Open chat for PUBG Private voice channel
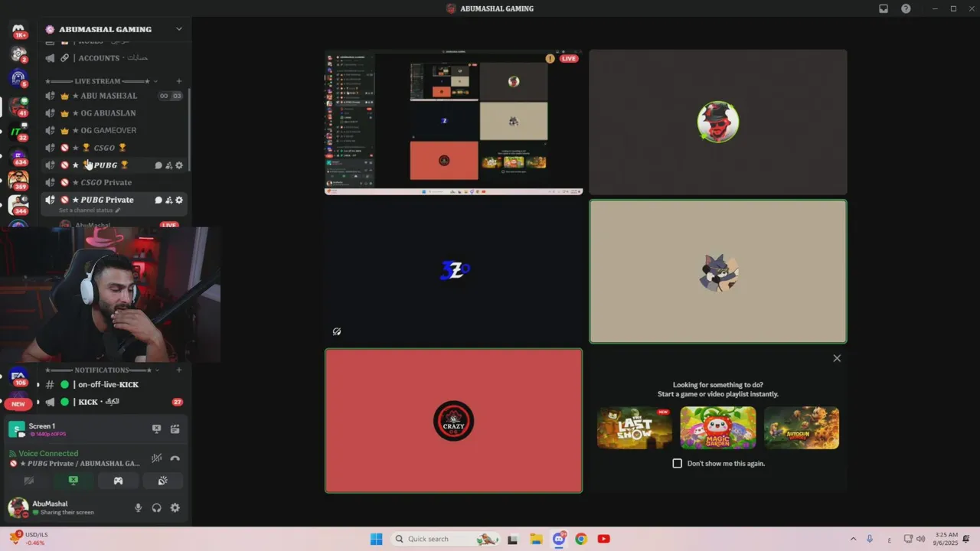The width and height of the screenshot is (980, 551). coord(158,200)
